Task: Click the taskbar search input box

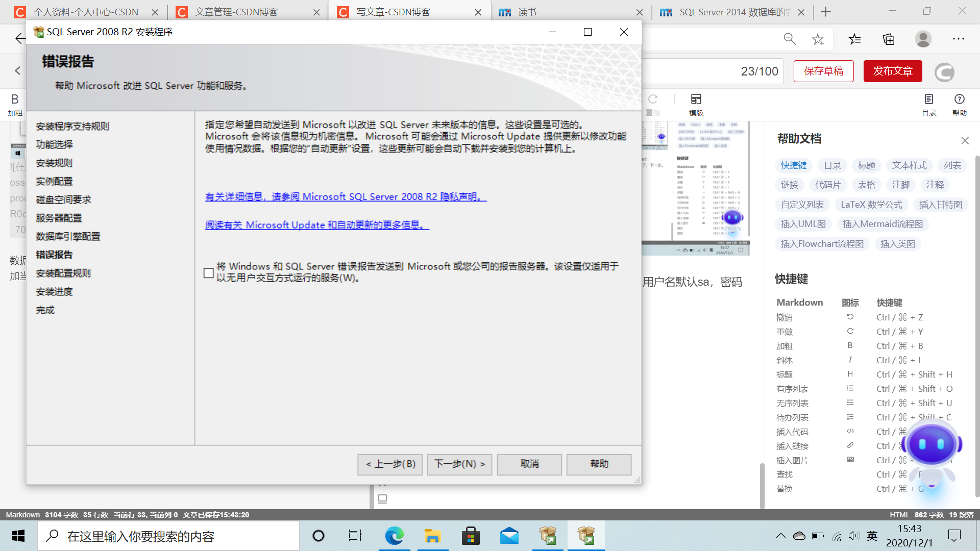Action: tap(168, 536)
